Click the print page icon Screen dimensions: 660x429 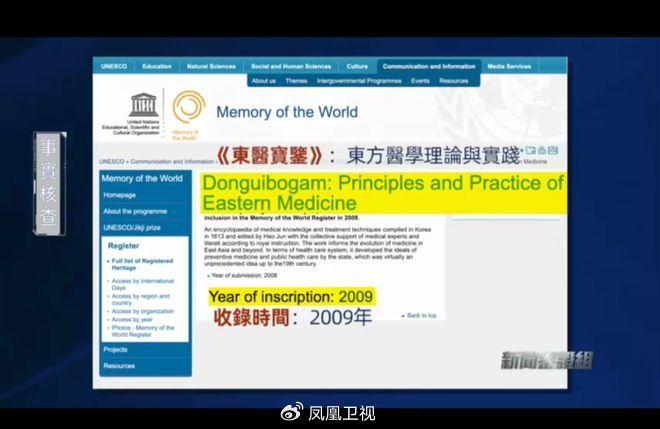pos(542,150)
